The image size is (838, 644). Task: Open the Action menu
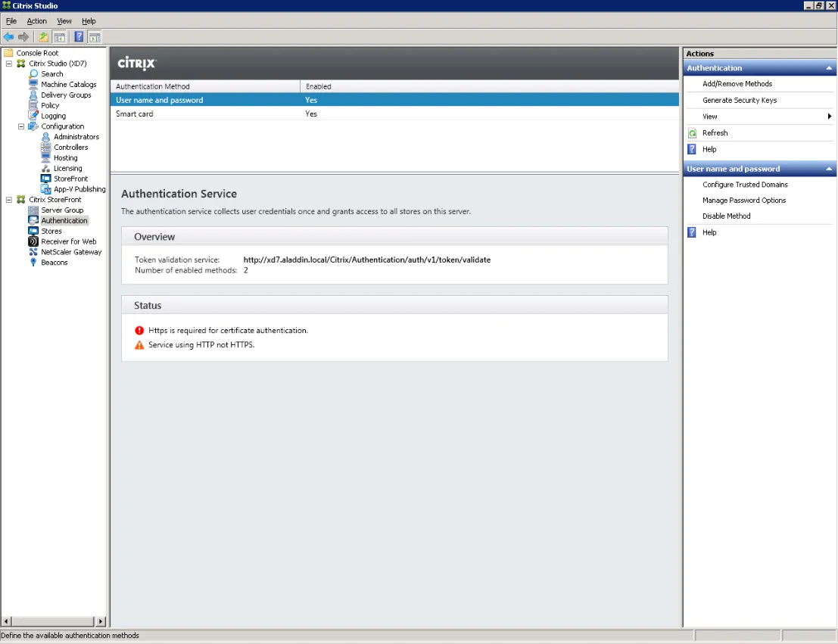point(36,21)
